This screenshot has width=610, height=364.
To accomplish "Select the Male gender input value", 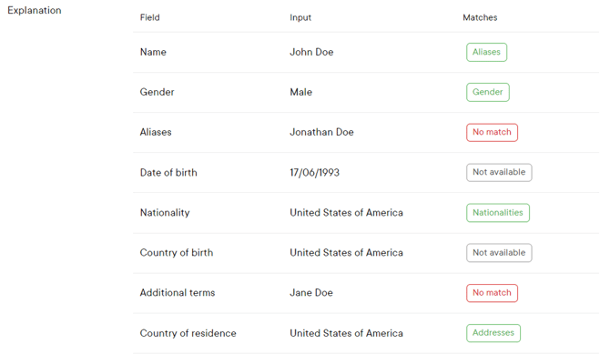I will click(x=300, y=92).
